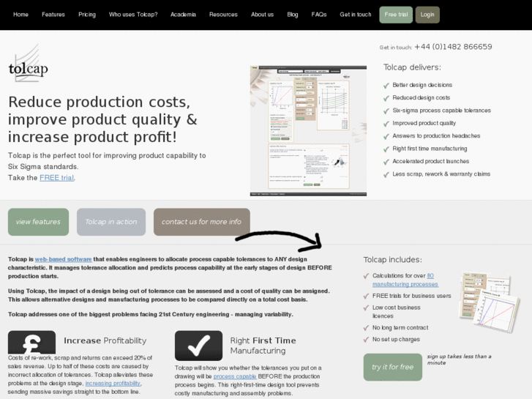
Task: Click the tolcap logo
Action: [x=28, y=64]
